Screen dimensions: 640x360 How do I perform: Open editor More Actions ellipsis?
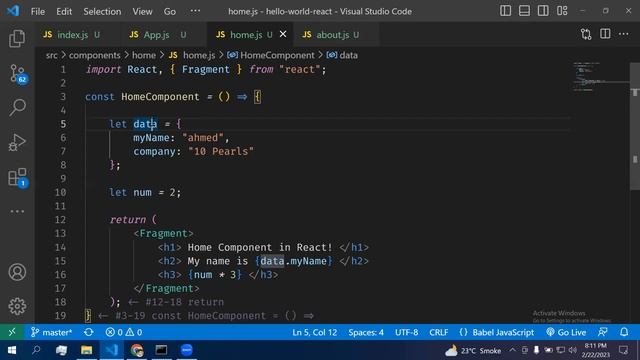(x=623, y=34)
